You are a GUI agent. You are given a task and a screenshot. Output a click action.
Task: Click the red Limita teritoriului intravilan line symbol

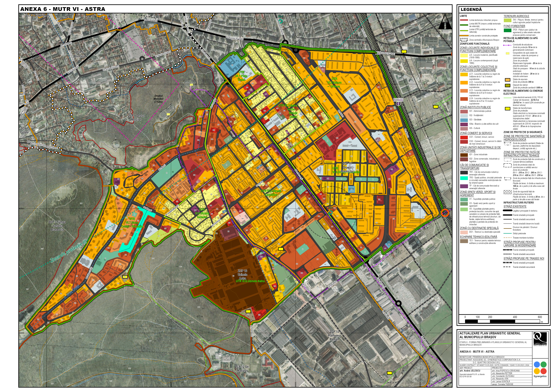point(464,20)
